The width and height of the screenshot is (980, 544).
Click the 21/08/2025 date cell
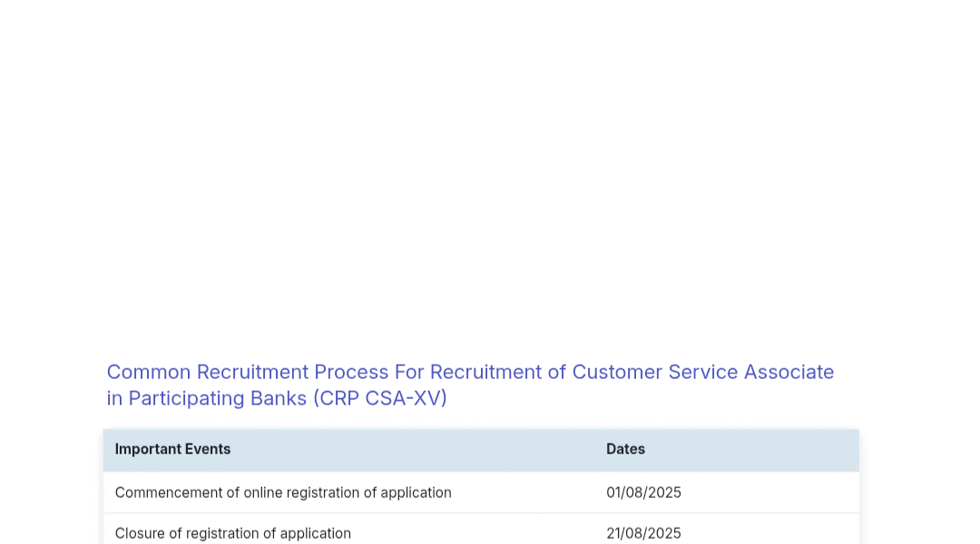[x=643, y=533]
